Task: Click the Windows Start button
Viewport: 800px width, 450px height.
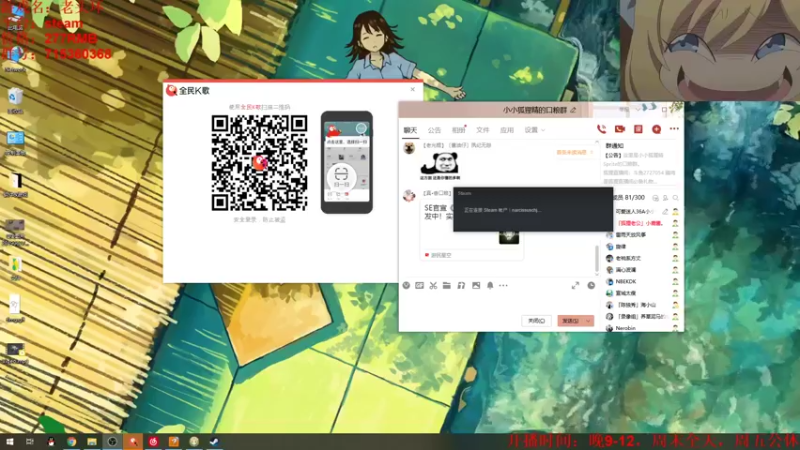Action: click(x=9, y=442)
